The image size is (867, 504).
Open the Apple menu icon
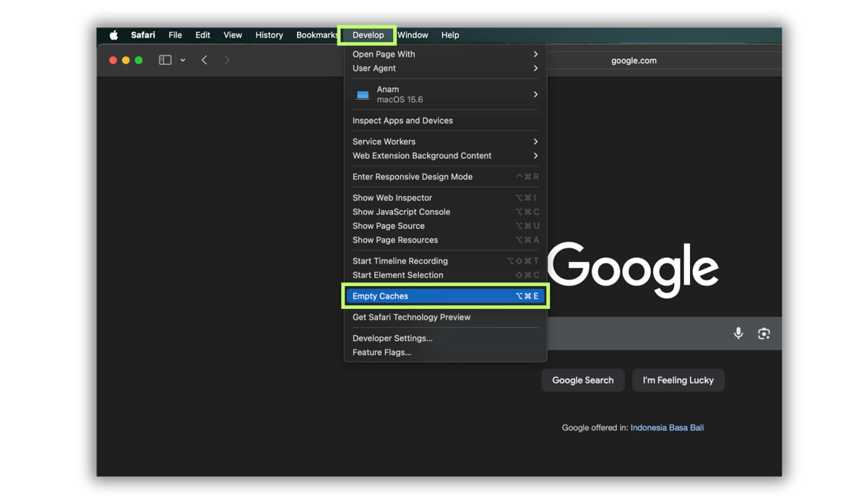[113, 35]
